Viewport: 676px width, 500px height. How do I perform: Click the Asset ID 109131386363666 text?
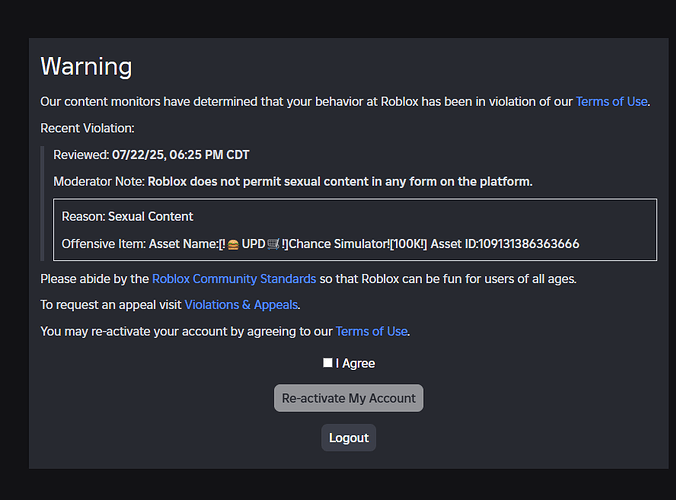click(505, 244)
